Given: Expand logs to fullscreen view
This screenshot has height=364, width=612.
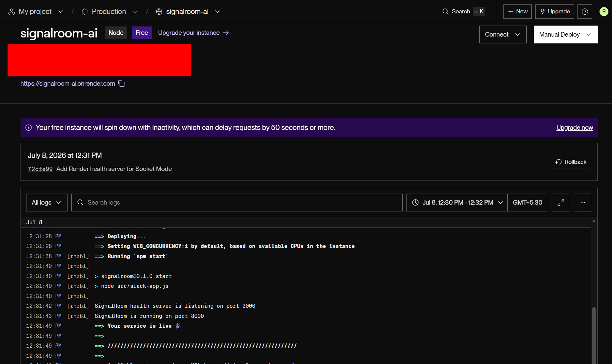Looking at the screenshot, I should pyautogui.click(x=561, y=203).
